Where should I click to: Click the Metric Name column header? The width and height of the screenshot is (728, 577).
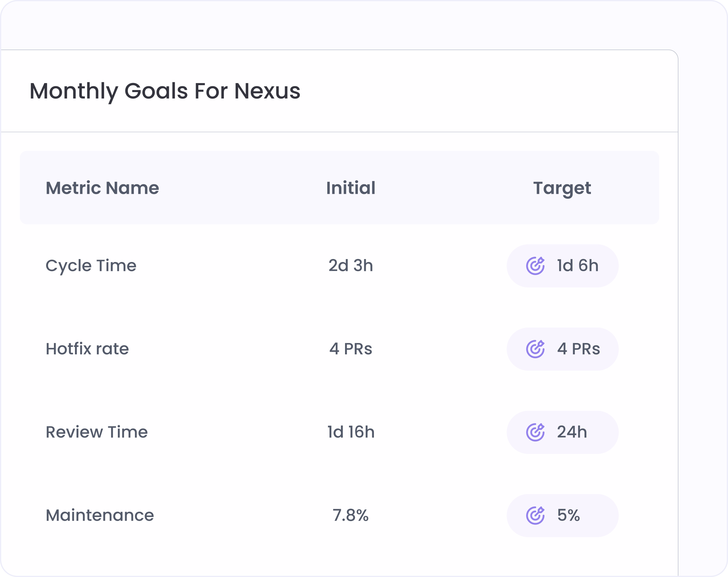[102, 188]
